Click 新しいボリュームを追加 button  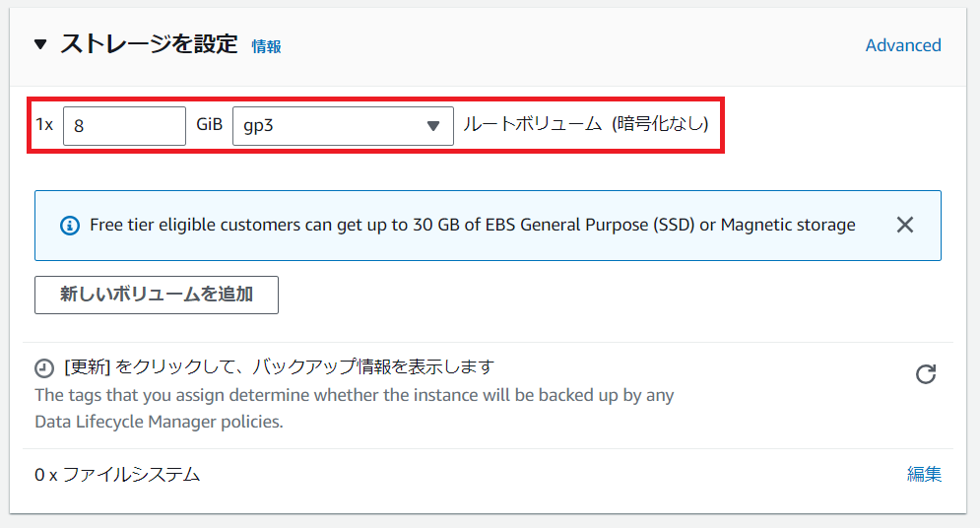point(157,295)
